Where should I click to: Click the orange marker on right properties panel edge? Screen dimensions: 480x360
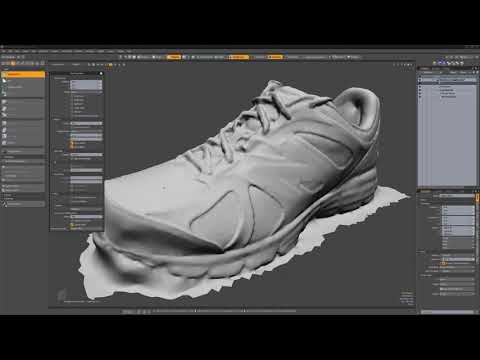[478, 198]
